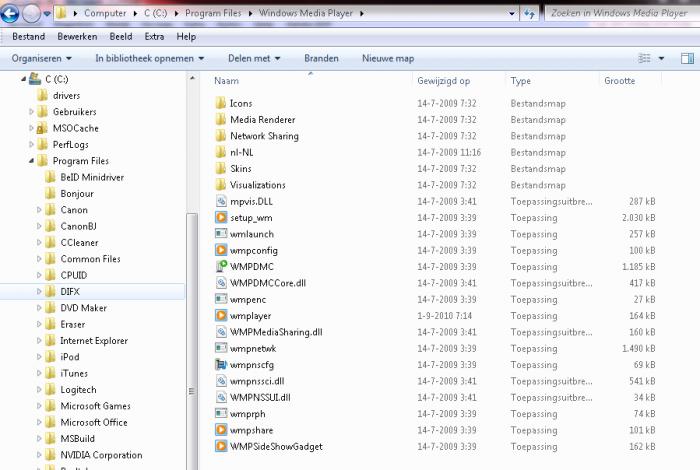Expand the Canon folder tree node
The width and height of the screenshot is (700, 470).
pos(39,210)
